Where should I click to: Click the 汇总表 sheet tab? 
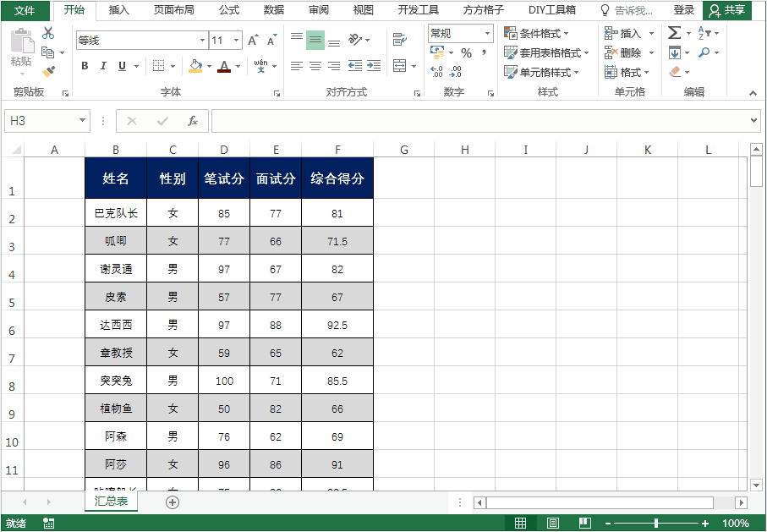[x=111, y=501]
